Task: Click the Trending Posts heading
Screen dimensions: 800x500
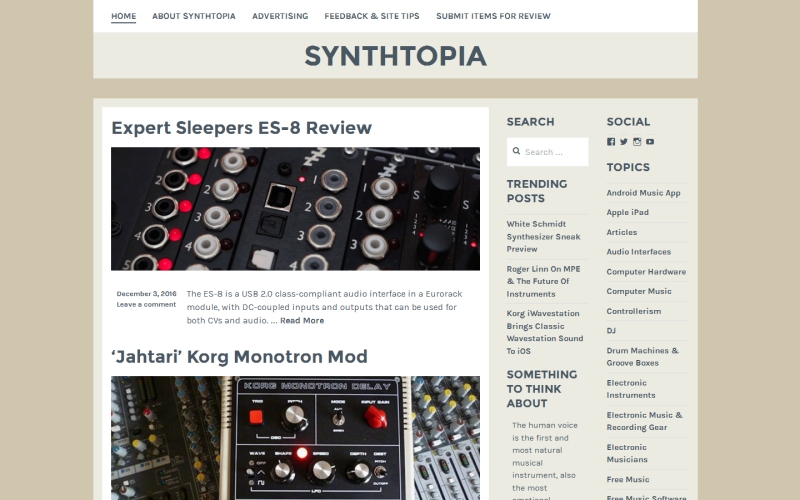Action: [x=537, y=191]
